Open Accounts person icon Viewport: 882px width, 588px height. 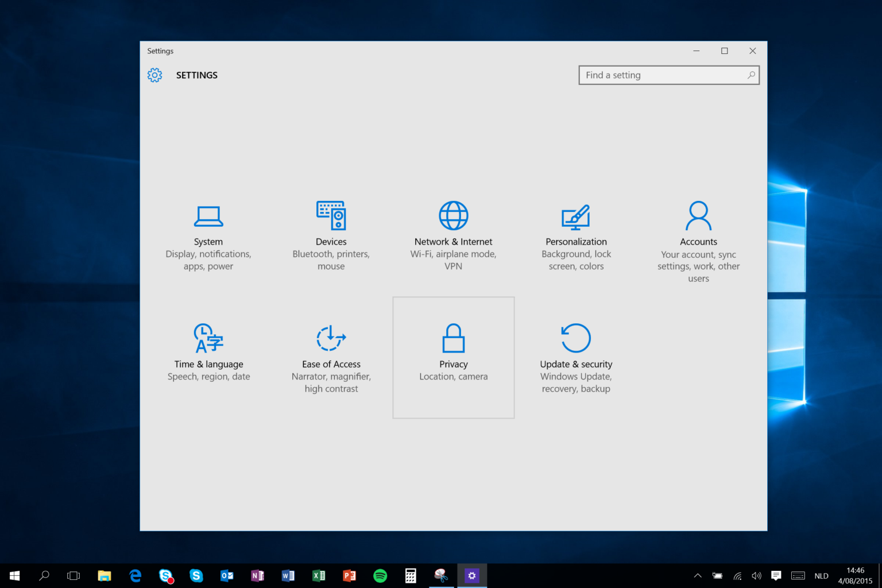(x=698, y=216)
